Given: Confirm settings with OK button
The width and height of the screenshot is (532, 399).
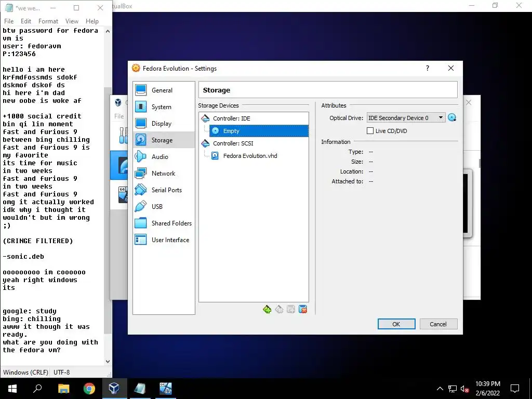Looking at the screenshot, I should coord(396,324).
